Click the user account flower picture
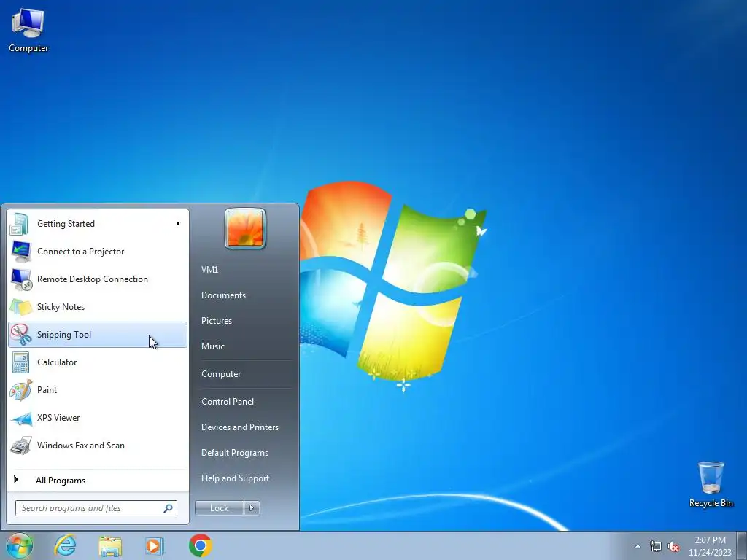Image resolution: width=747 pixels, height=560 pixels. 245,228
